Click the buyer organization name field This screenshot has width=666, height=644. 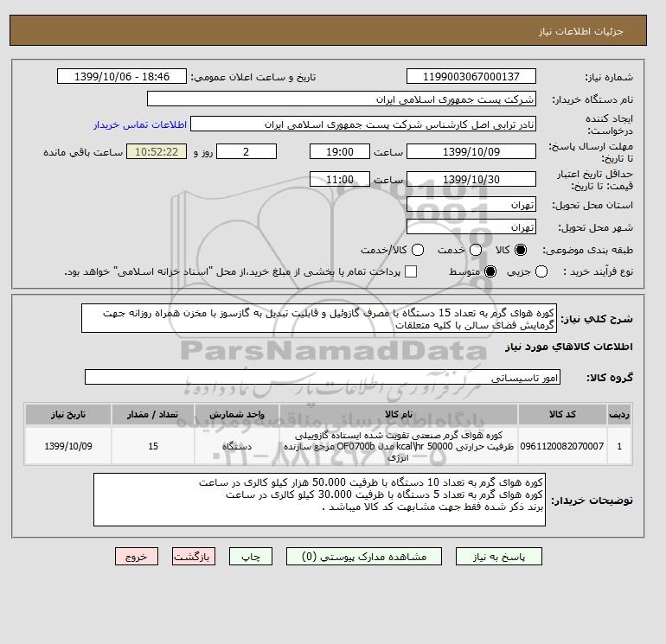pyautogui.click(x=342, y=99)
